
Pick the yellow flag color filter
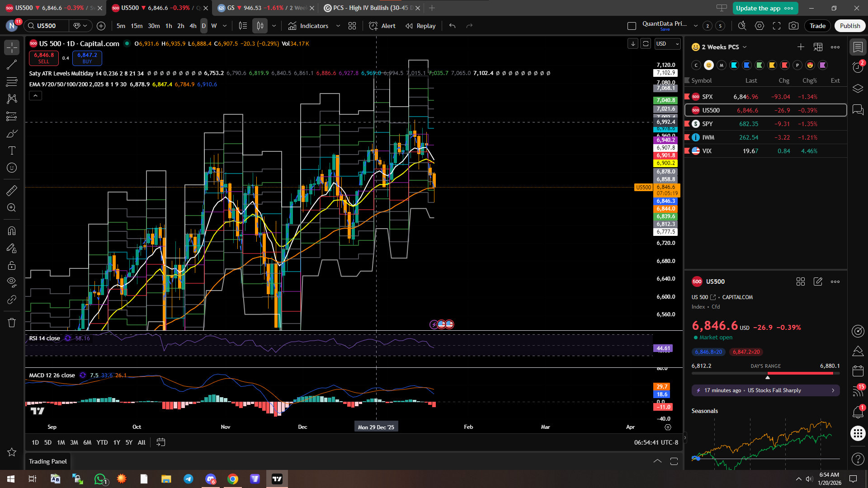[772, 65]
